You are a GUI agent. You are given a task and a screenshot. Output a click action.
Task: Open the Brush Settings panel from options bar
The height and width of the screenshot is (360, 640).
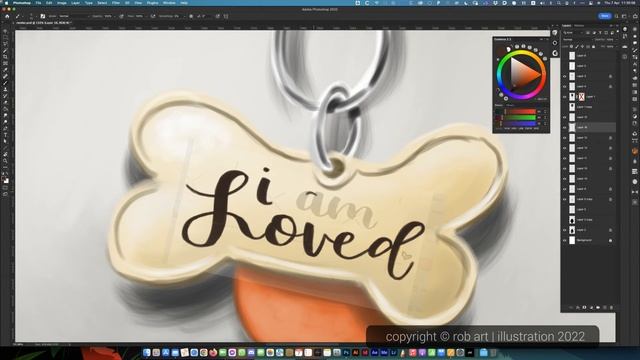click(42, 16)
